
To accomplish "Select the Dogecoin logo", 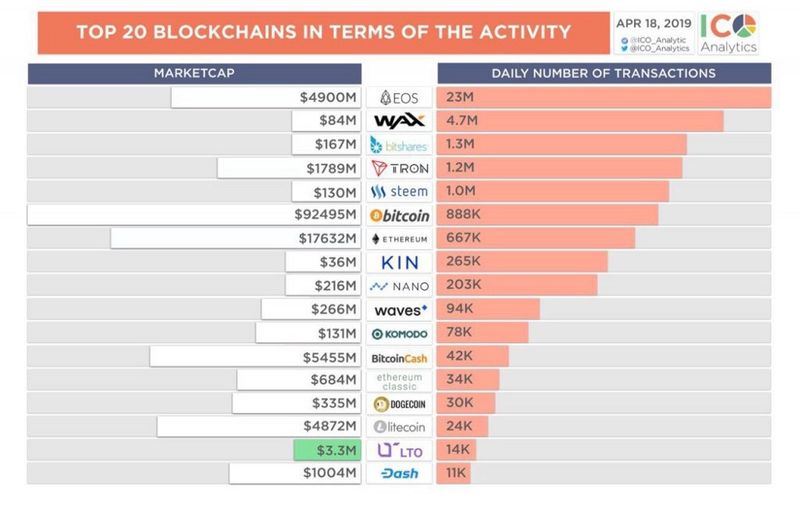I will [399, 404].
